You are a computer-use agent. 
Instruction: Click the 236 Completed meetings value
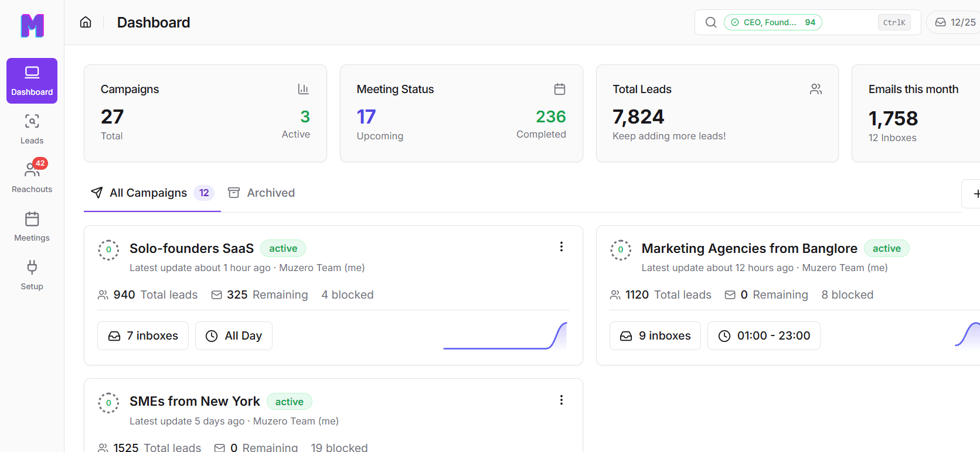(x=551, y=117)
